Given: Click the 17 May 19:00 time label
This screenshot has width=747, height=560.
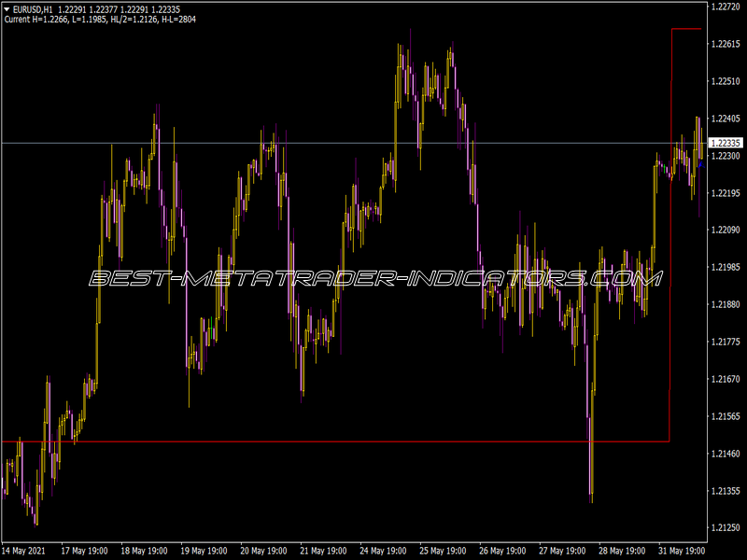Looking at the screenshot, I should point(84,551).
